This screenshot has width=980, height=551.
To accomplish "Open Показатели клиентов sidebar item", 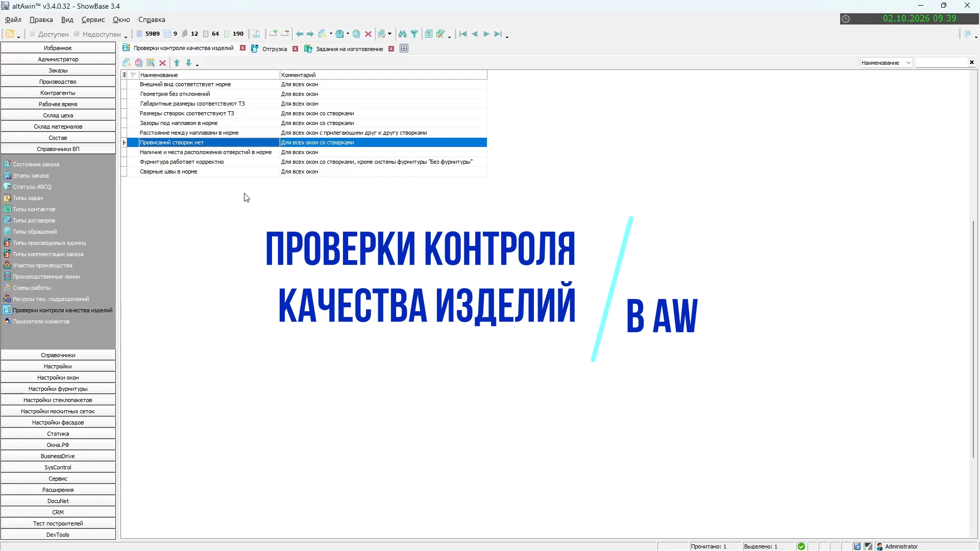I will point(41,321).
